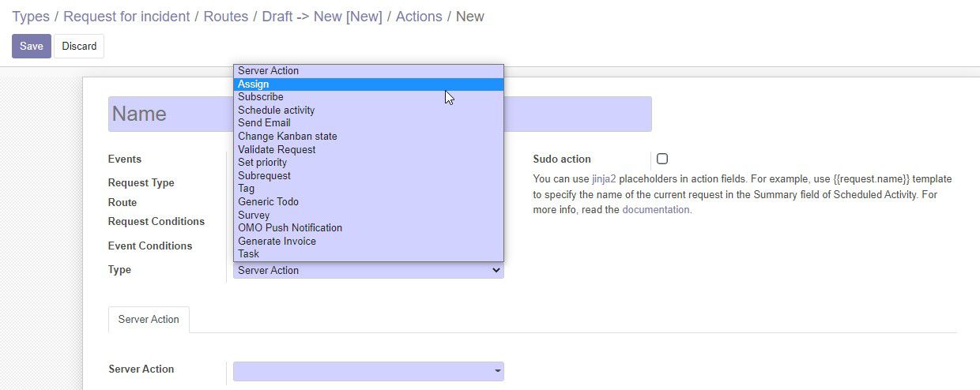Select the Task option in list
The height and width of the screenshot is (390, 980).
[x=368, y=253]
